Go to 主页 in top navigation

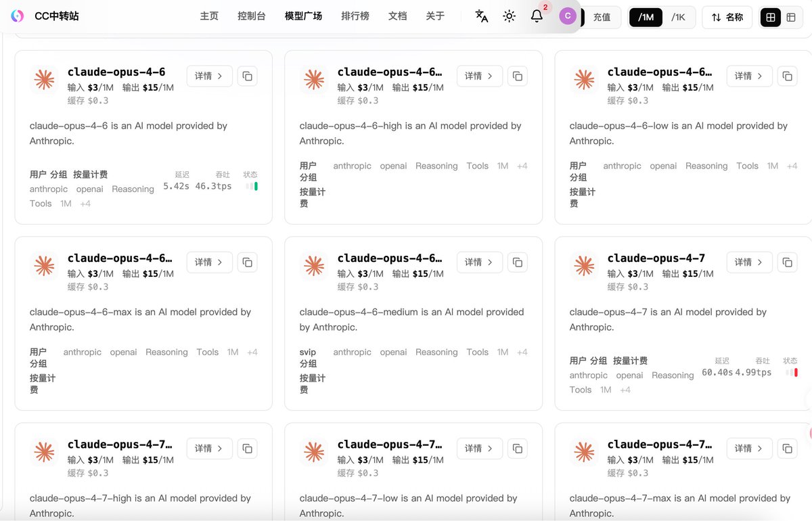click(209, 16)
